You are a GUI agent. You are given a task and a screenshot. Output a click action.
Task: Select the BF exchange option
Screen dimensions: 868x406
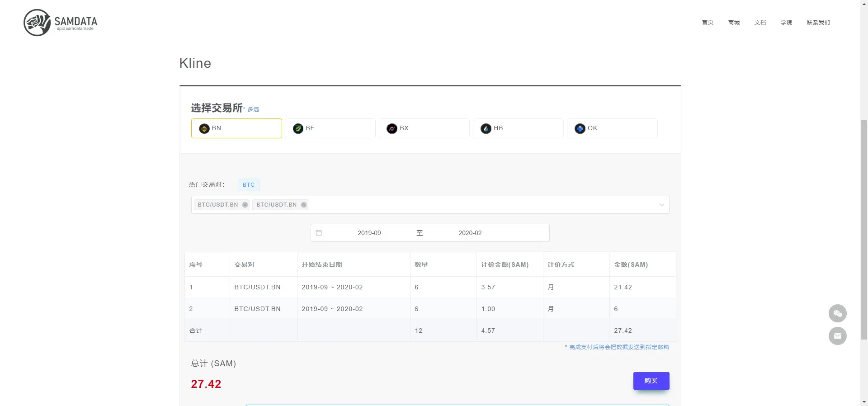point(330,128)
